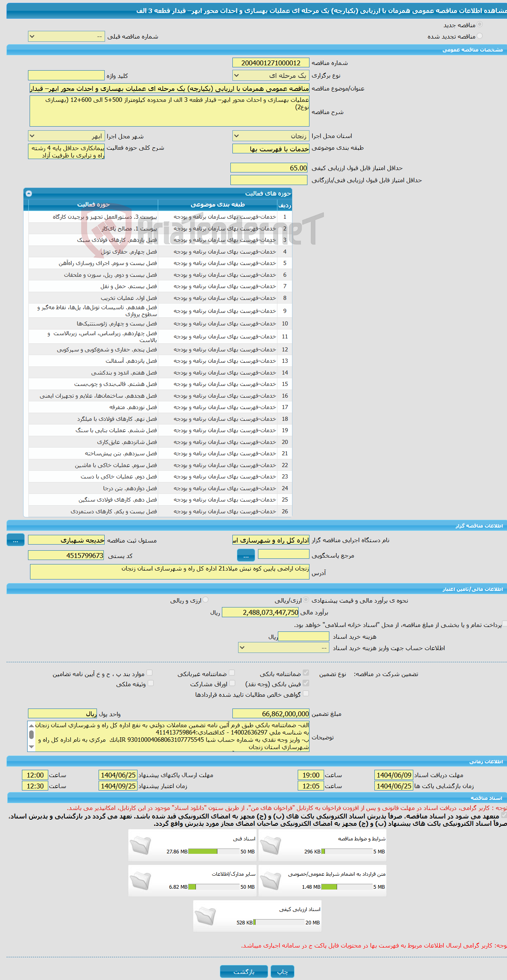Select مناقصه جدید radio button
This screenshot has width=507, height=980.
point(479,25)
